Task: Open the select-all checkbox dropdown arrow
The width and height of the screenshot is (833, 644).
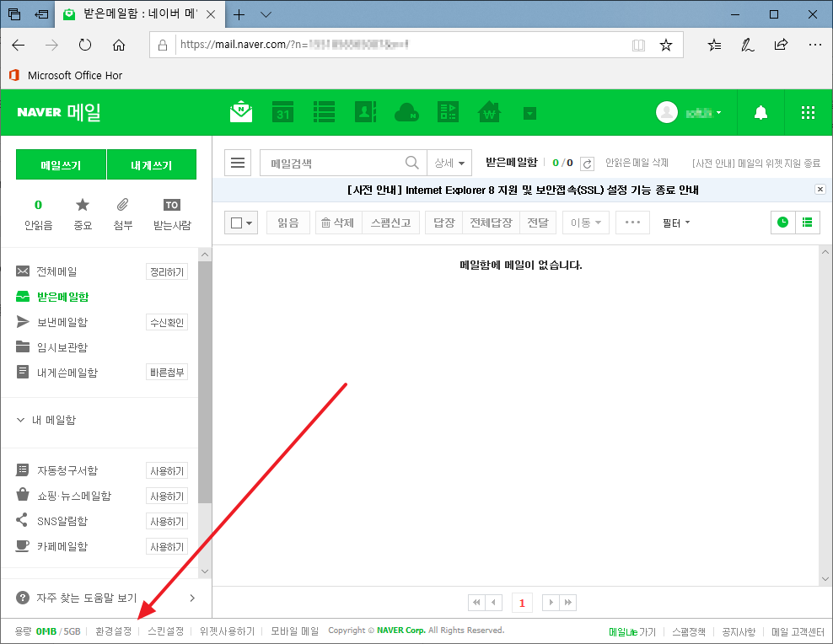Action: click(x=250, y=223)
